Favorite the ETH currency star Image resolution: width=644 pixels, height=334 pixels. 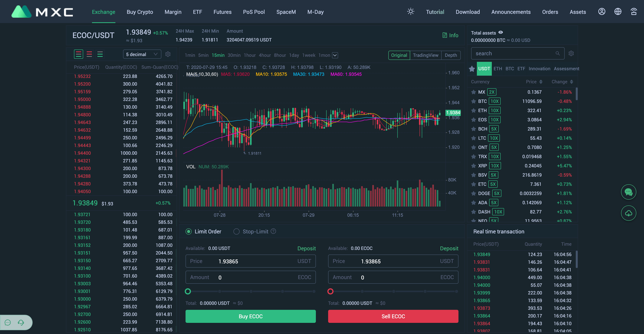(x=473, y=110)
